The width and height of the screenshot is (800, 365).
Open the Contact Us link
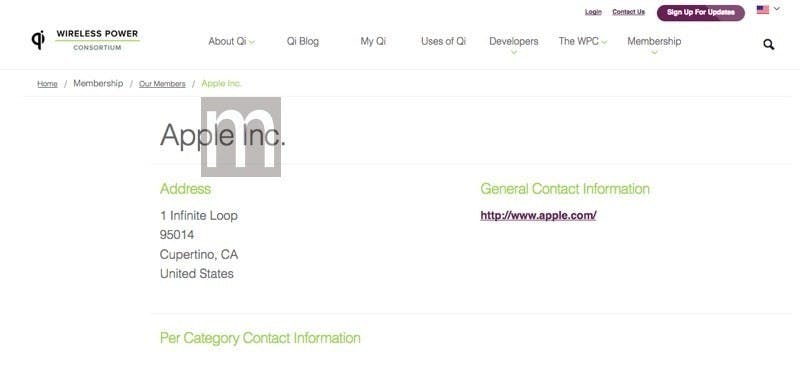(629, 12)
